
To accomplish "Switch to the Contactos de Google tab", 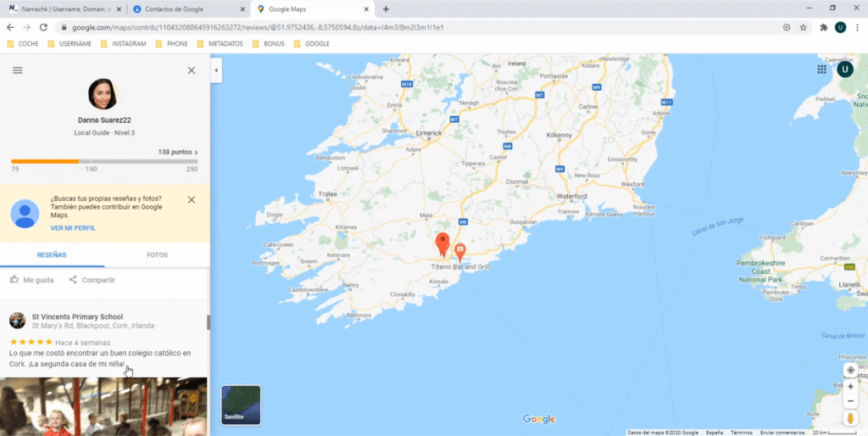I will (188, 8).
